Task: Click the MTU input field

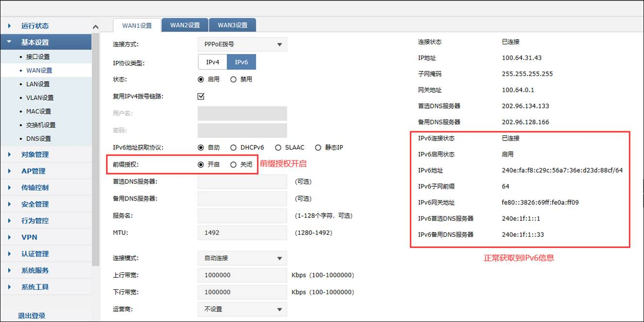Action: [242, 233]
